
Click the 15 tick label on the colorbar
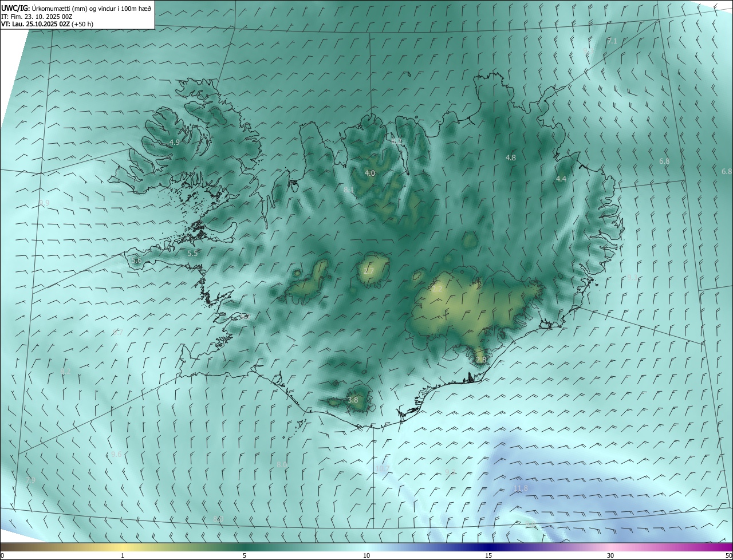(488, 555)
